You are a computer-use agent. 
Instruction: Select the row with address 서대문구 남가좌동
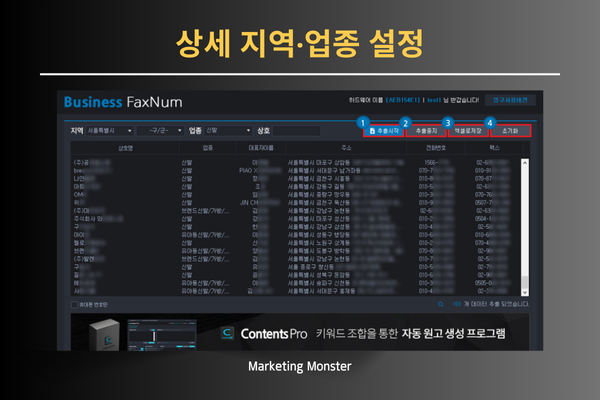[x=296, y=171]
